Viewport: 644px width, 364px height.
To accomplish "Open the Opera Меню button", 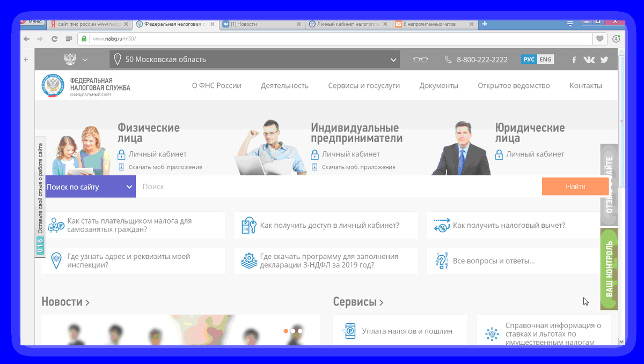I will pos(33,21).
